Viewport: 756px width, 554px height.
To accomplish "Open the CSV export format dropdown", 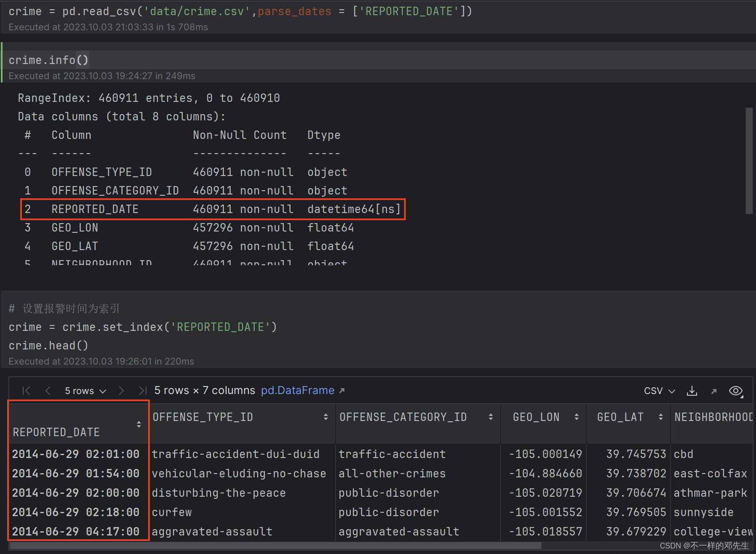I will coord(671,390).
